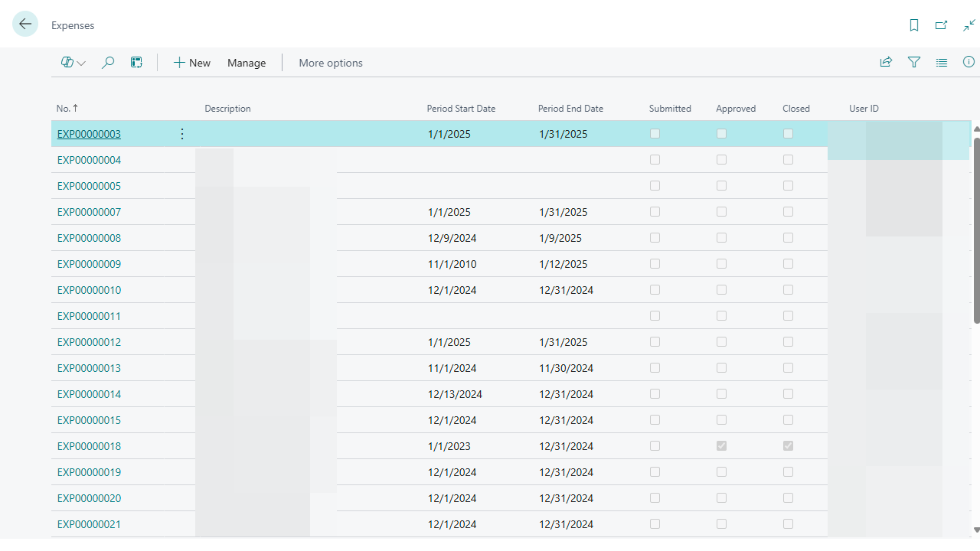Create a new expense with New

(191, 63)
